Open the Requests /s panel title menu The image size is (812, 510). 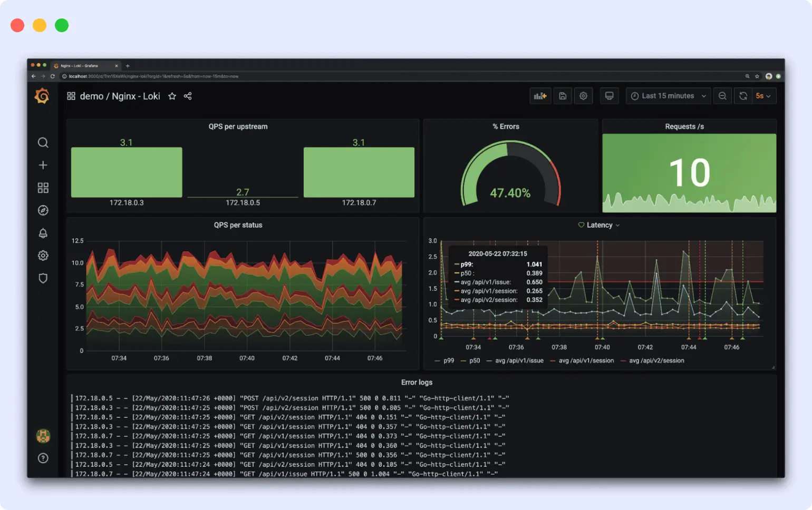tap(684, 126)
